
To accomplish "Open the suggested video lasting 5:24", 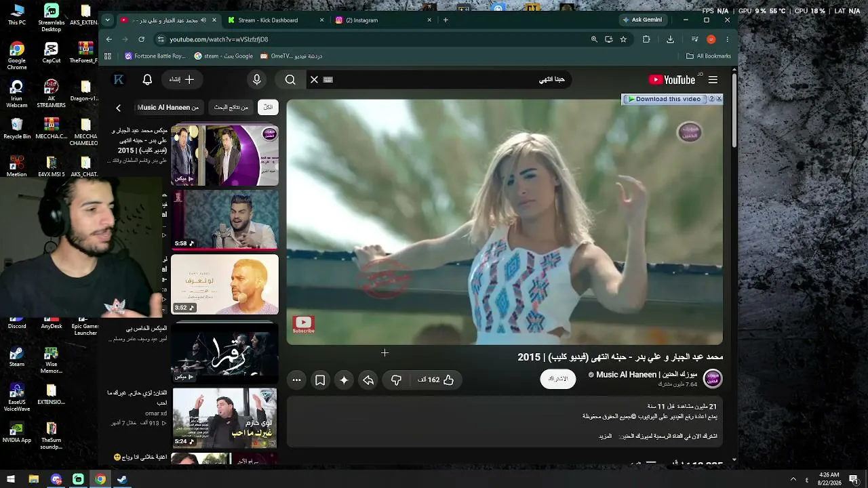I will (224, 418).
